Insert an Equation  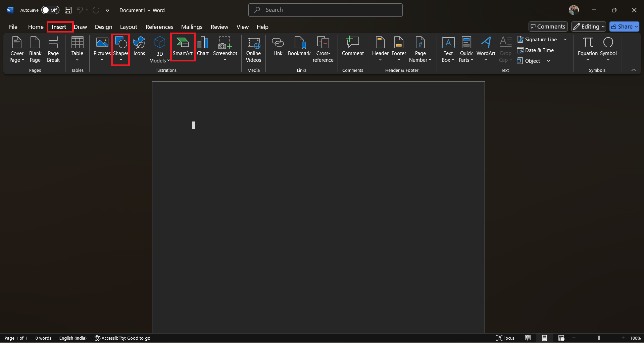click(588, 49)
